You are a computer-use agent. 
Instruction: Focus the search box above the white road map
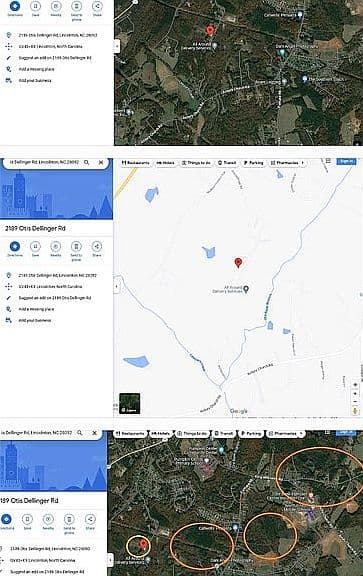43,162
